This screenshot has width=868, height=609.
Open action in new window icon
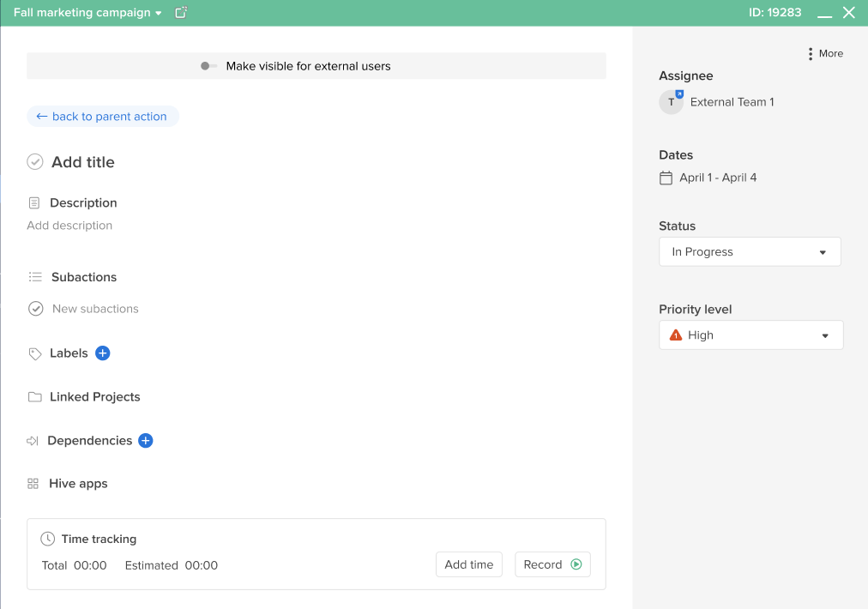pos(181,12)
